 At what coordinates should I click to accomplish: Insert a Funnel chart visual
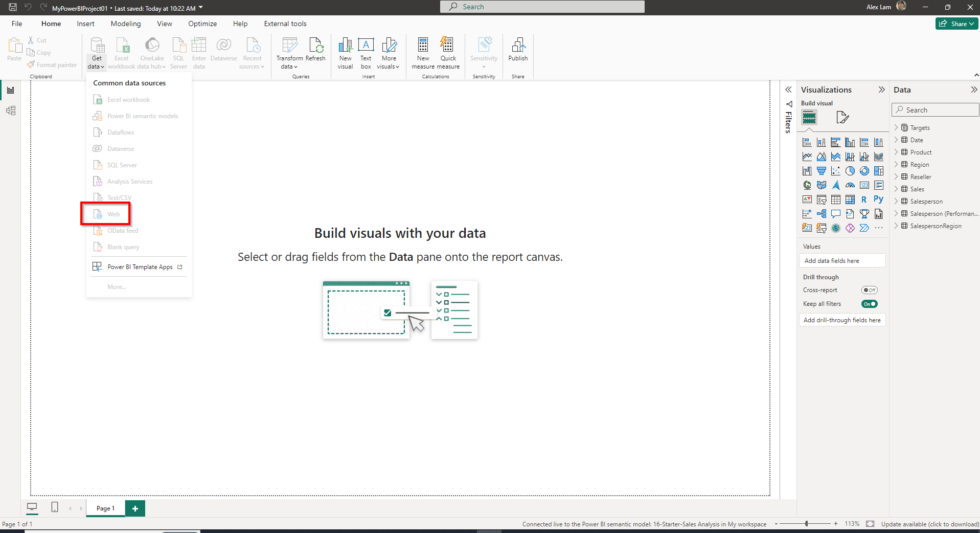tap(822, 171)
